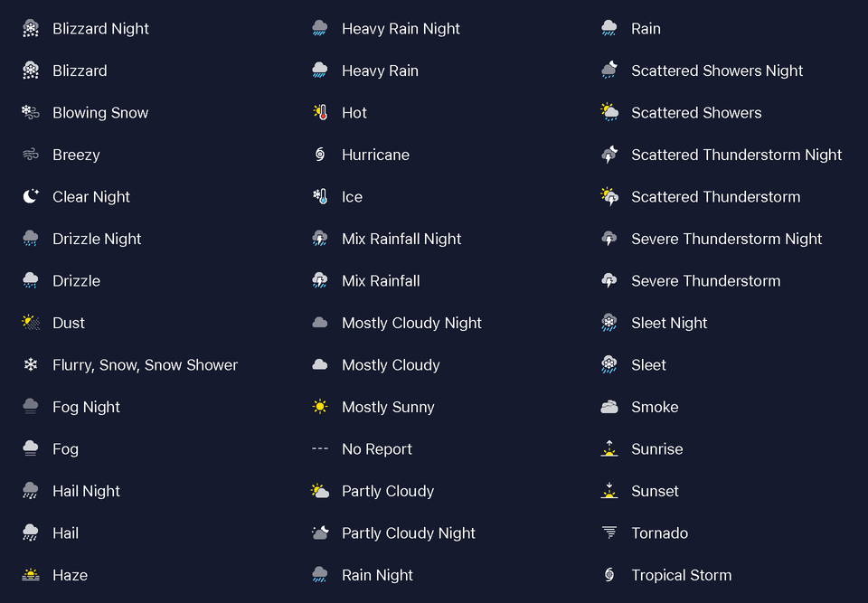
Task: Select the Scattered Thunderstorm icon
Action: [x=609, y=196]
